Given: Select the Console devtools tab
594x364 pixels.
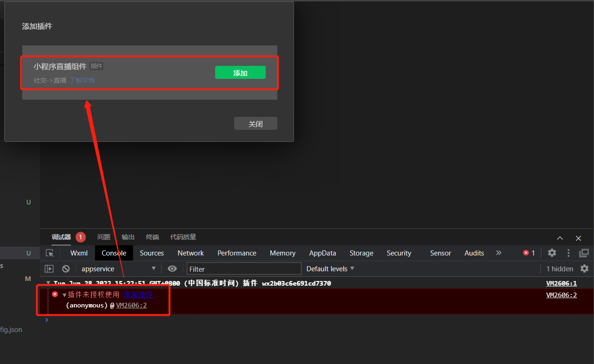Looking at the screenshot, I should [114, 253].
